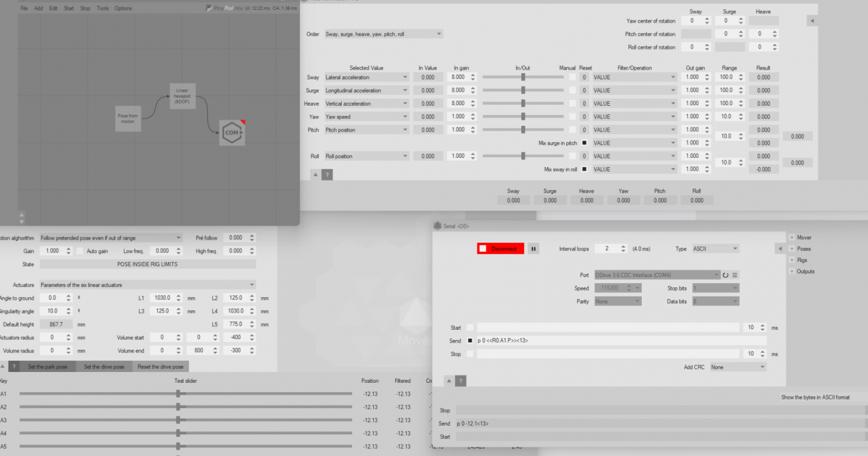Click the left arrow beside the Type dropdown
Image resolution: width=868 pixels, height=456 pixels.
click(x=780, y=249)
